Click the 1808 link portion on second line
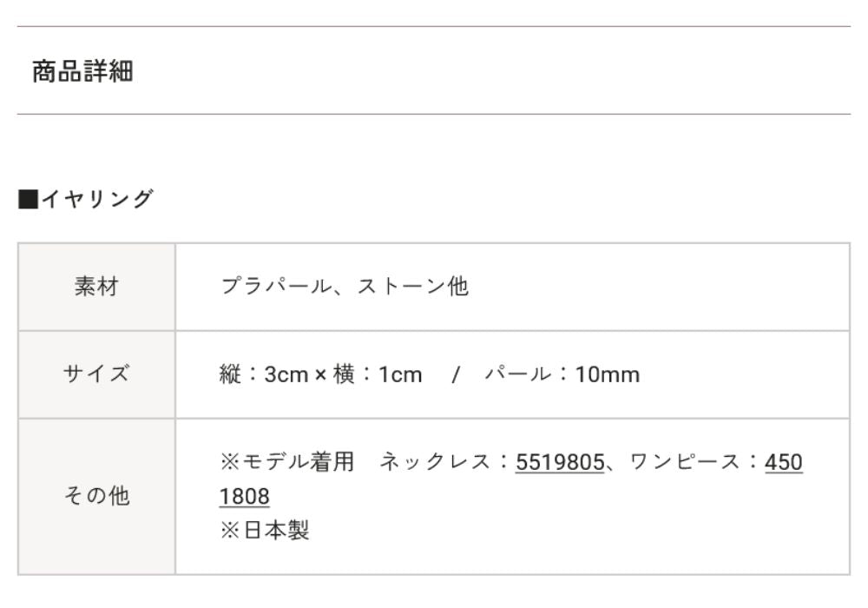 coord(245,496)
